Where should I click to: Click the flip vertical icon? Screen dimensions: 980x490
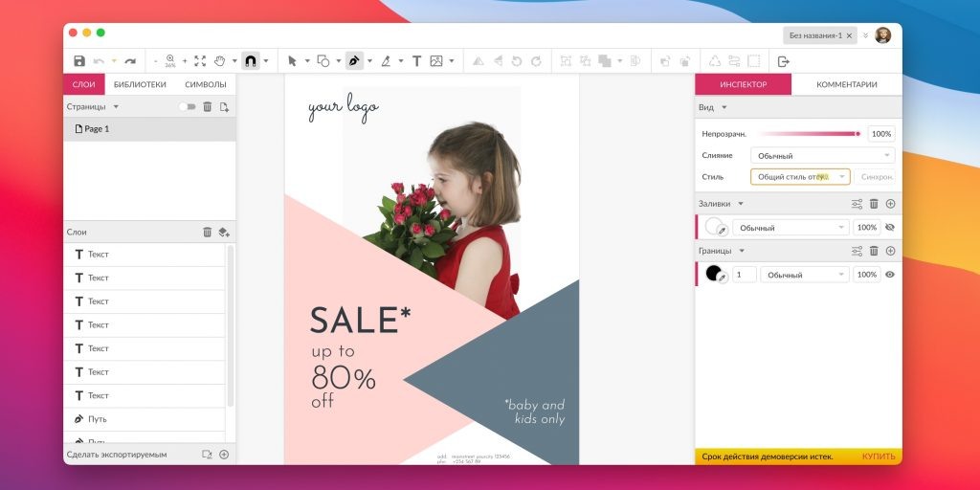(x=498, y=61)
